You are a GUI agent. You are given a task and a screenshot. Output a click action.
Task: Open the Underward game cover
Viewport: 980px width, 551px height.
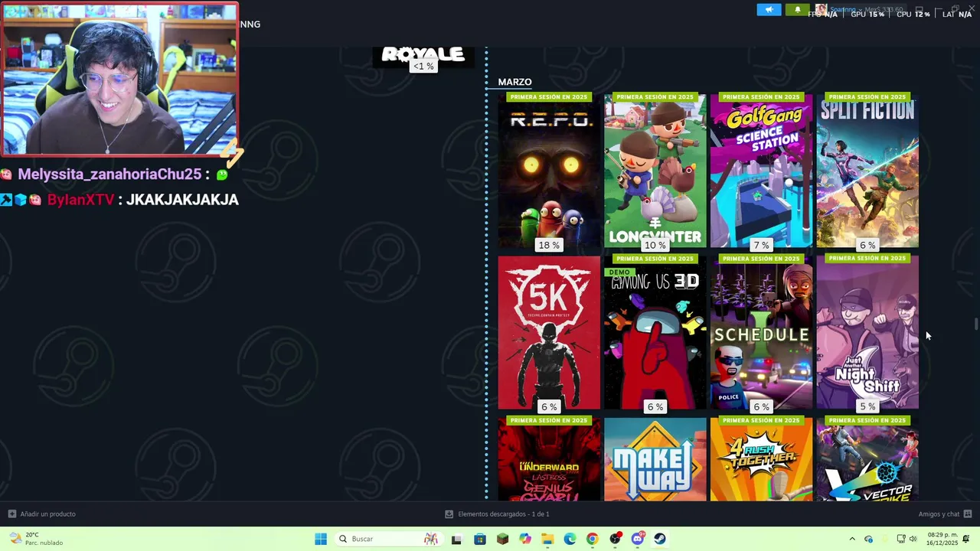tap(549, 459)
